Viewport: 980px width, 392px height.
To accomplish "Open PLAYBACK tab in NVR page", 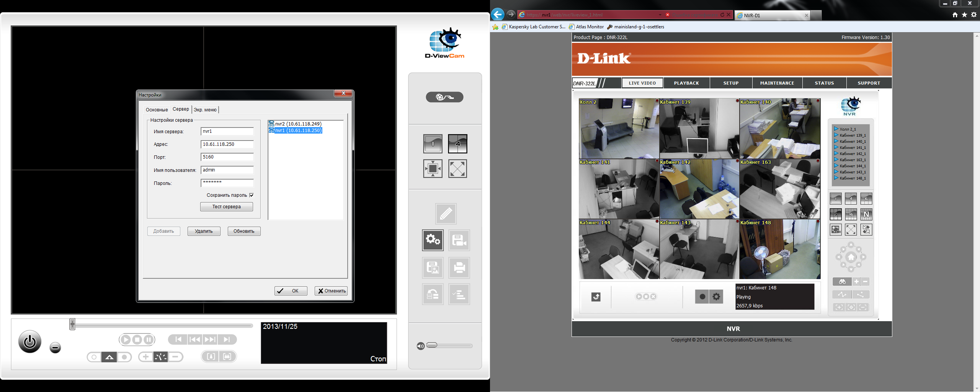I will pos(686,83).
